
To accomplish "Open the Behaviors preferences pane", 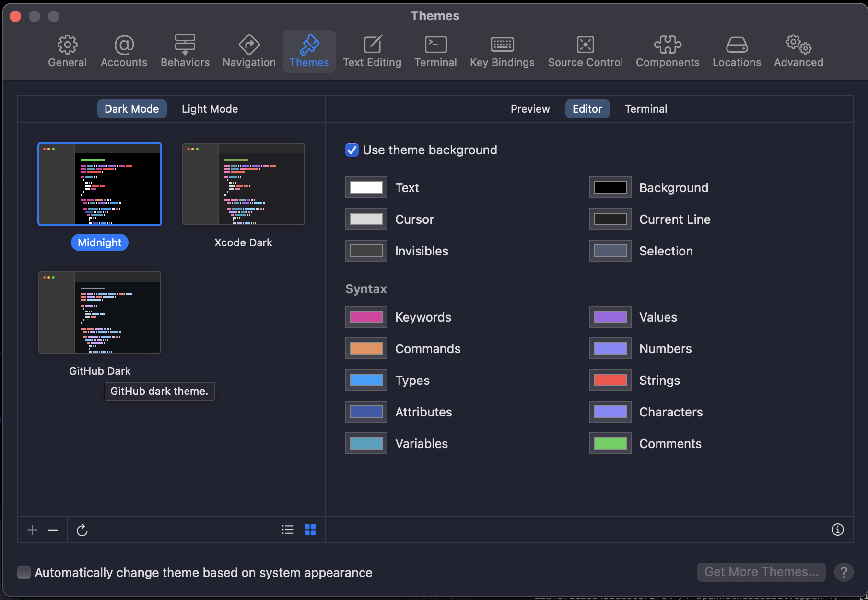I will 185,51.
